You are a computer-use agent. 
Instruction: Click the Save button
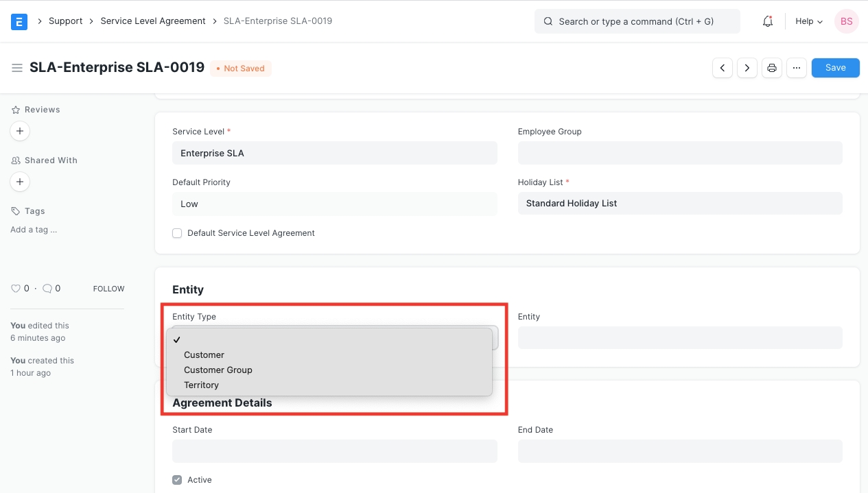click(835, 68)
